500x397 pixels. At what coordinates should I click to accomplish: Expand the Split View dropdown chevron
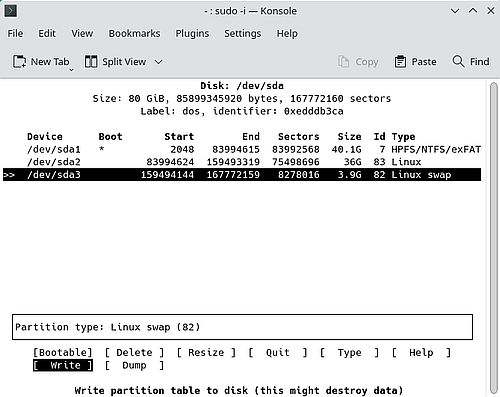pos(159,62)
